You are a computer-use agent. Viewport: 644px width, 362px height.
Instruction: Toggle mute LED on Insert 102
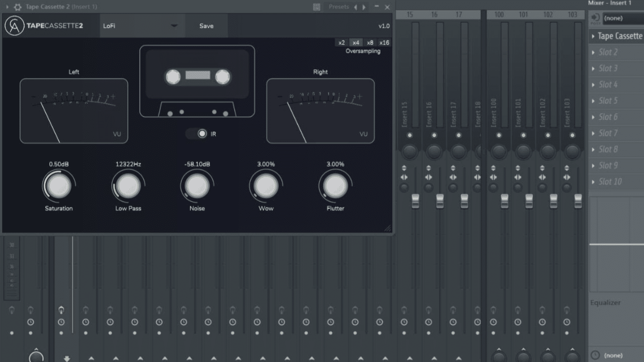[x=548, y=135]
